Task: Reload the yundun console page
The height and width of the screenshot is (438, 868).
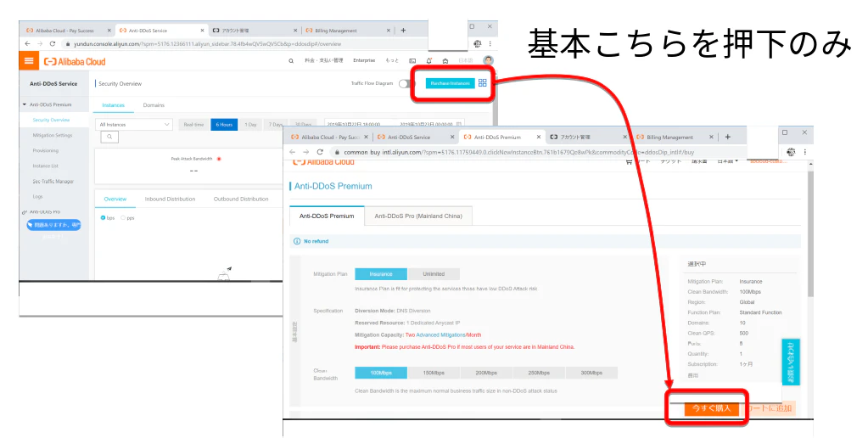Action: click(53, 44)
